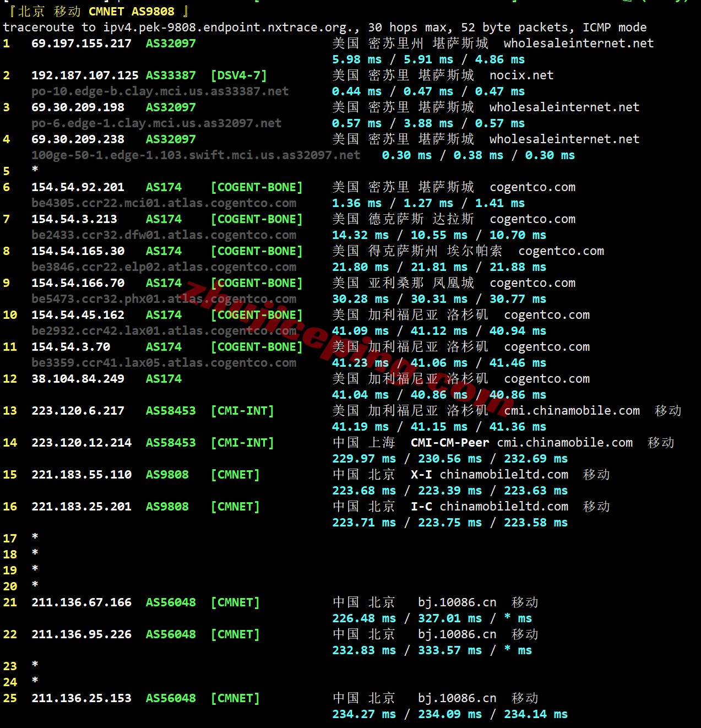This screenshot has width=701, height=728.
Task: Click hostname po-10.edge-b.clay.mci.us.as33387.net
Action: [160, 91]
